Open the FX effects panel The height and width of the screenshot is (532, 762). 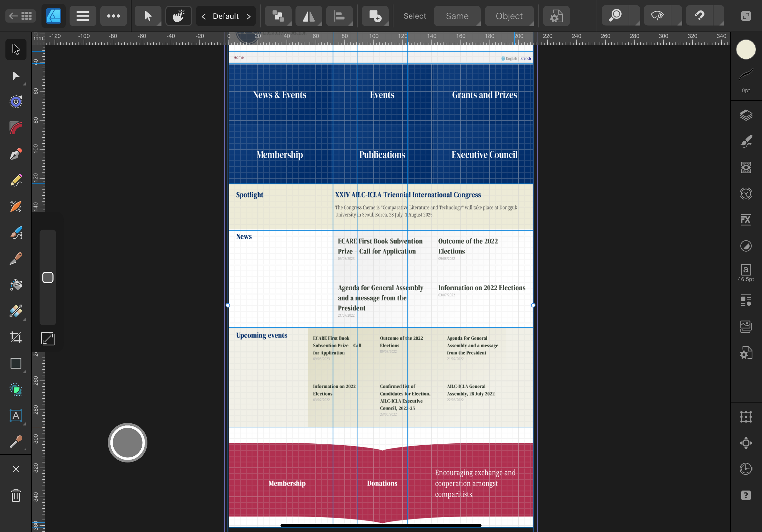click(x=746, y=219)
